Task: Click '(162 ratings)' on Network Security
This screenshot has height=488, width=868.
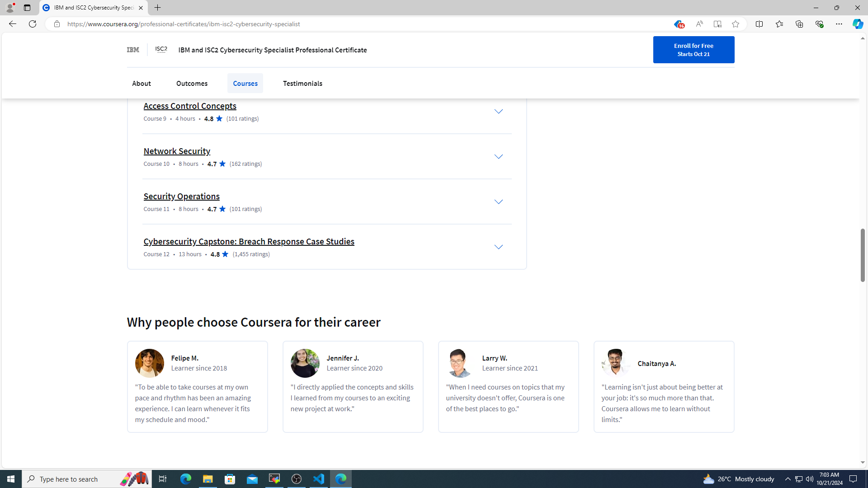Action: click(x=245, y=164)
